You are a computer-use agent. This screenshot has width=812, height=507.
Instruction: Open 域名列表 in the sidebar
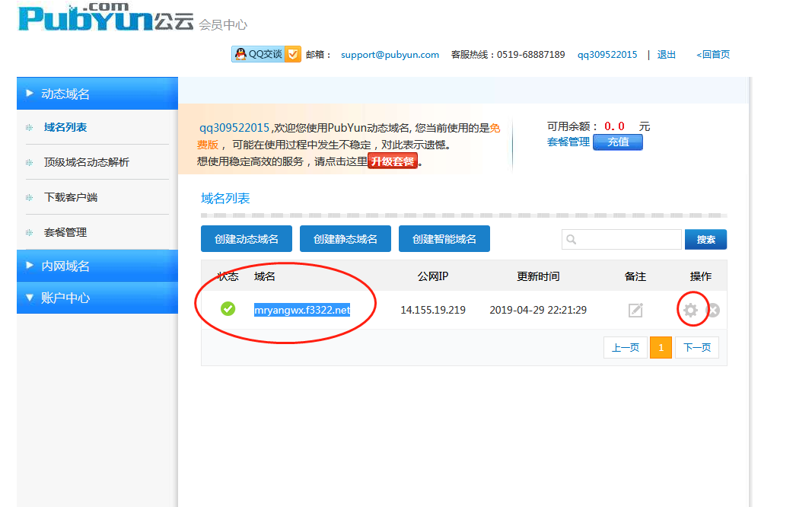pyautogui.click(x=65, y=127)
